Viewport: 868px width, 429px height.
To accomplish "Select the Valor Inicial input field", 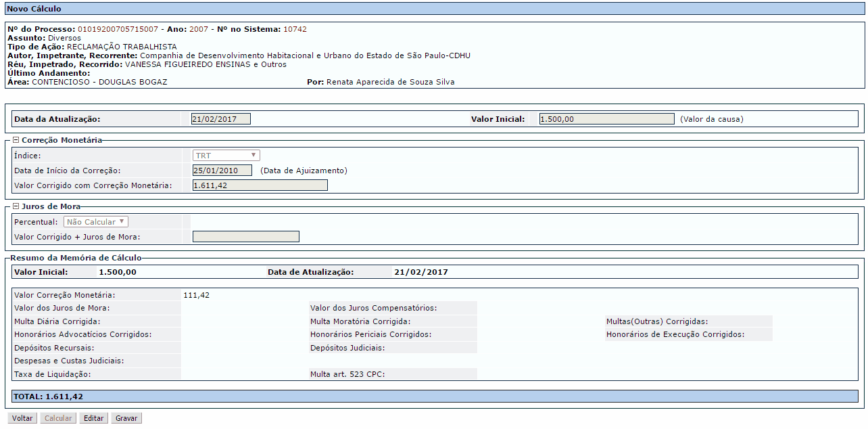I will [607, 119].
